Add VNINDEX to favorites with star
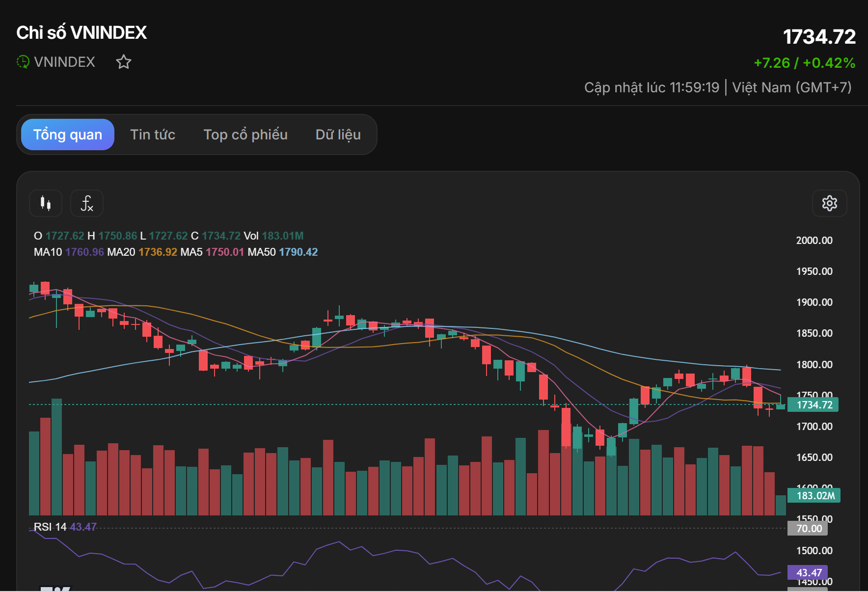The width and height of the screenshot is (868, 592). point(124,62)
